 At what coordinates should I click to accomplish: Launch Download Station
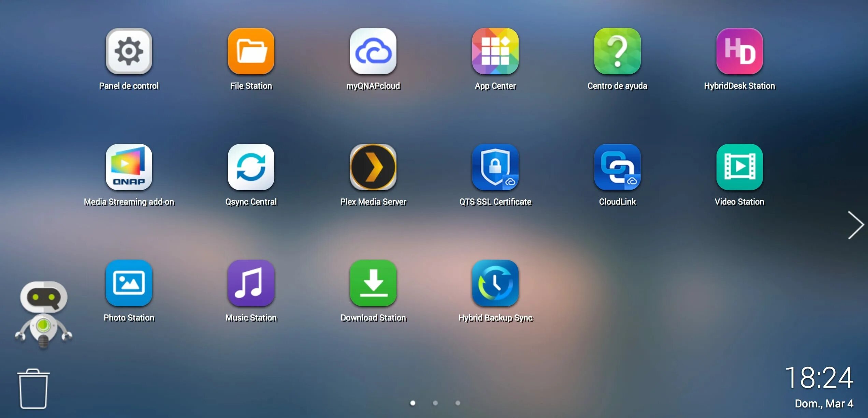coord(373,283)
